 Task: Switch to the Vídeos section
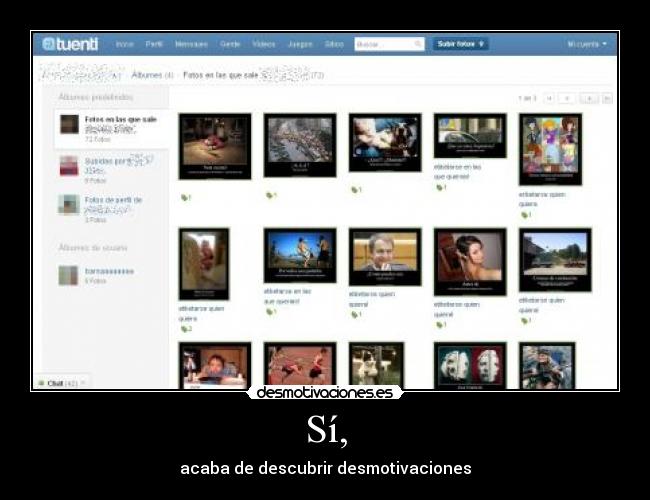click(264, 44)
